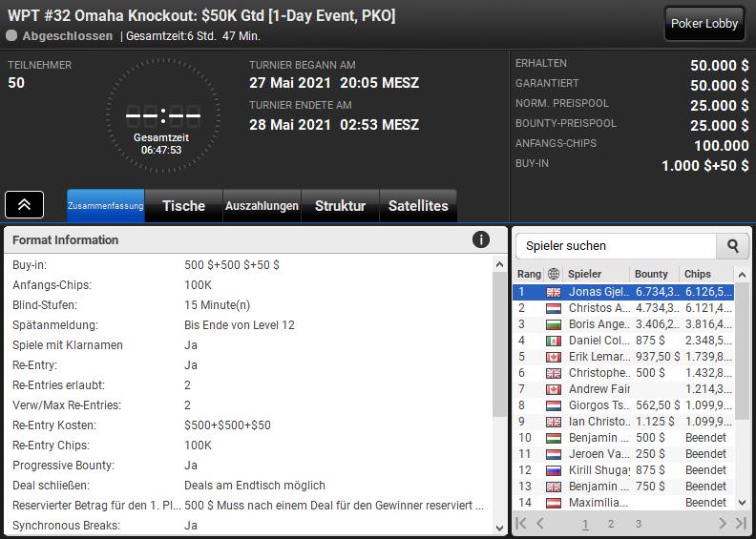Open the Satellites tab
The width and height of the screenshot is (756, 539).
418,206
